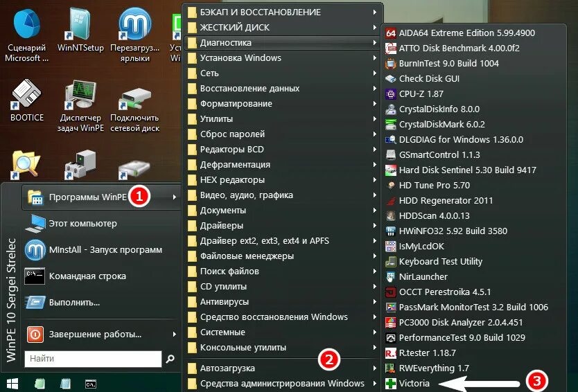Click the search magnifier icon
Image resolution: width=578 pixels, height=392 pixels.
pyautogui.click(x=170, y=359)
